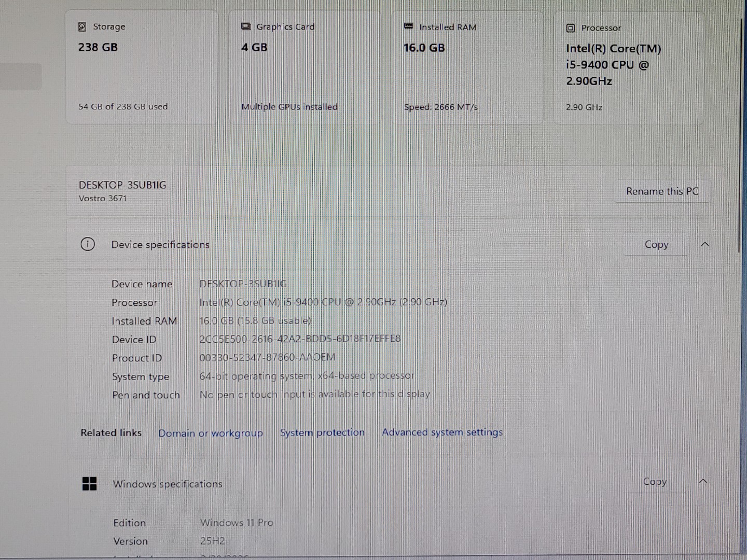Click the Storage disk icon
This screenshot has height=560, width=747.
pos(82,26)
